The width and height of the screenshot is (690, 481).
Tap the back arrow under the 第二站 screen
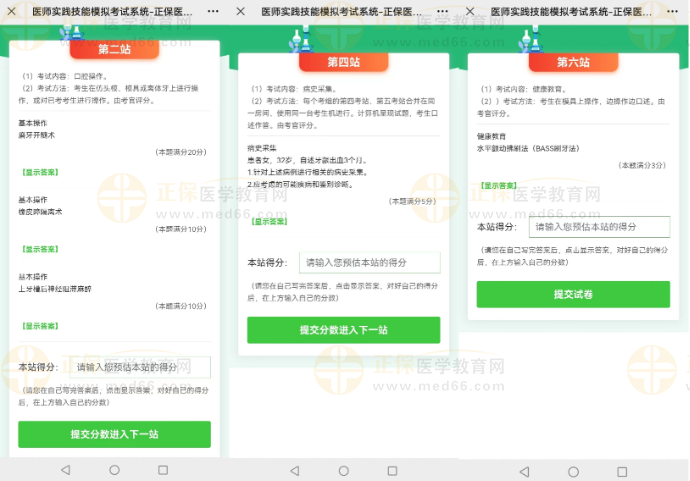click(66, 469)
